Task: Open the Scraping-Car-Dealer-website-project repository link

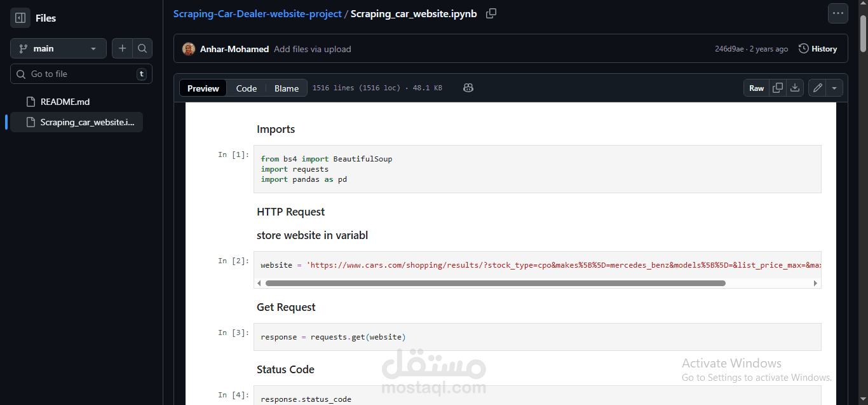Action: [257, 14]
